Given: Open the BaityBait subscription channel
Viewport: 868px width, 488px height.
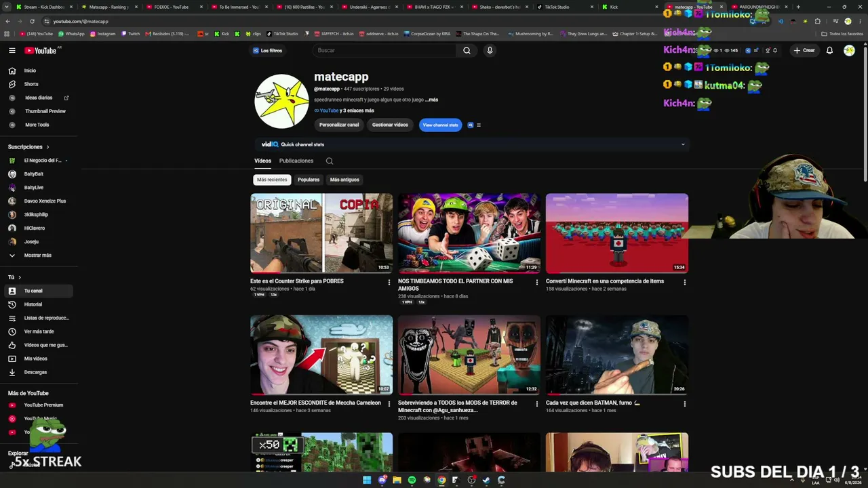Looking at the screenshot, I should pyautogui.click(x=38, y=174).
